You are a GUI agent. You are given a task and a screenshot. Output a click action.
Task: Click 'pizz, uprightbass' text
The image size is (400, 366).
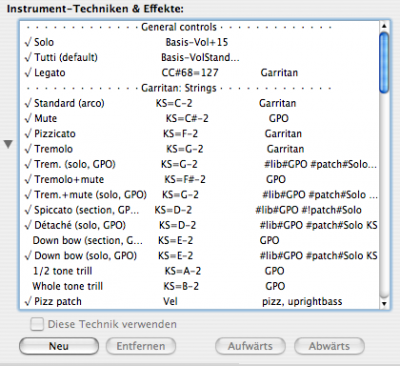tap(302, 302)
